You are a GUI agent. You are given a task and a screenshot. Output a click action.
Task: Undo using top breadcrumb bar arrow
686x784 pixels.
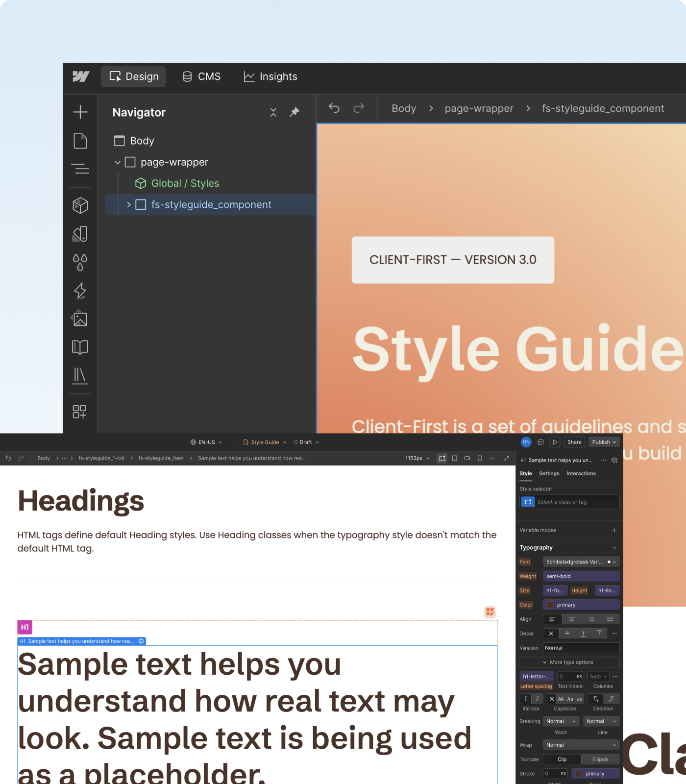(334, 108)
